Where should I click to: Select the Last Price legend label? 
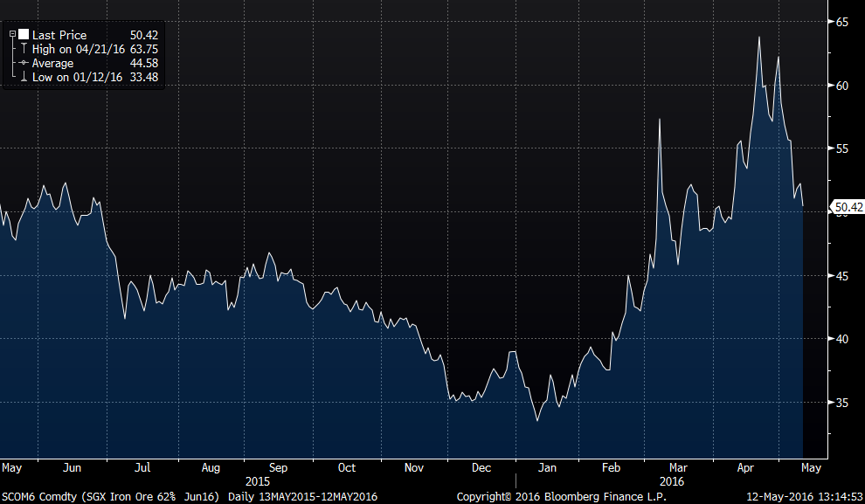[x=59, y=35]
